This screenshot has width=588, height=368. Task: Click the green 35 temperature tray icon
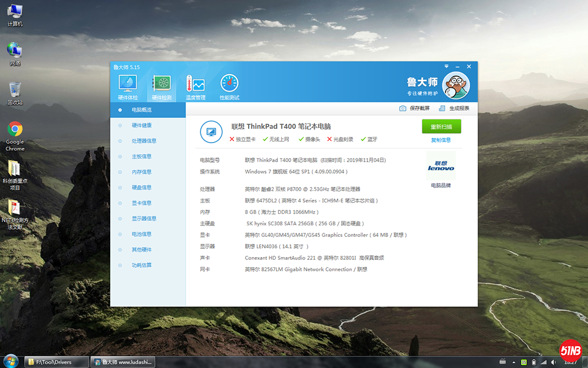pyautogui.click(x=524, y=362)
